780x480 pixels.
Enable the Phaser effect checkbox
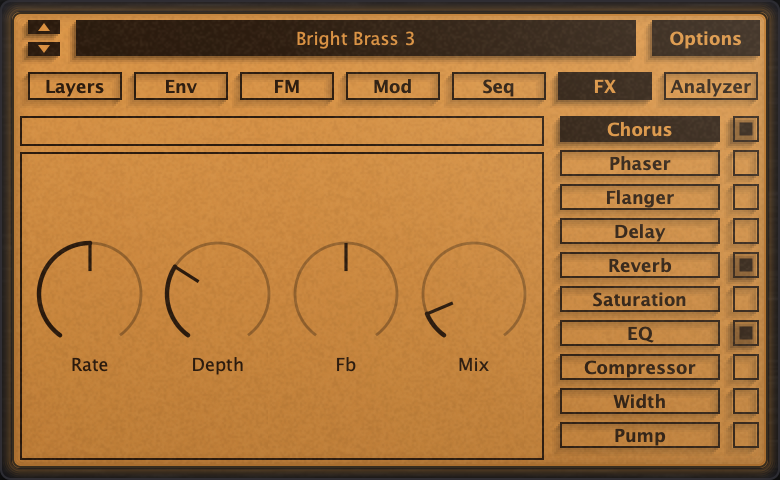pos(745,163)
